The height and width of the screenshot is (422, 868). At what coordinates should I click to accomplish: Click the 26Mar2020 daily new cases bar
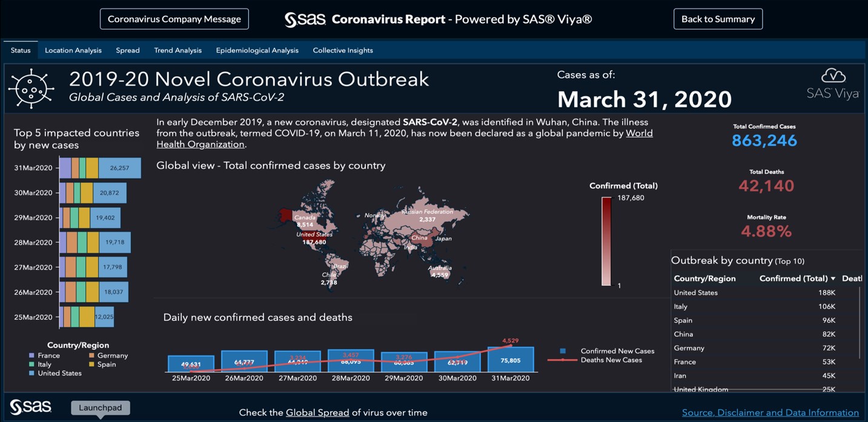(x=244, y=361)
